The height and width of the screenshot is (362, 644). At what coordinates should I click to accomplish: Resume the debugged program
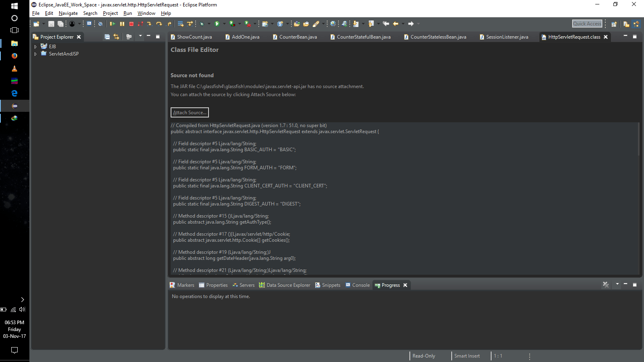(x=113, y=24)
